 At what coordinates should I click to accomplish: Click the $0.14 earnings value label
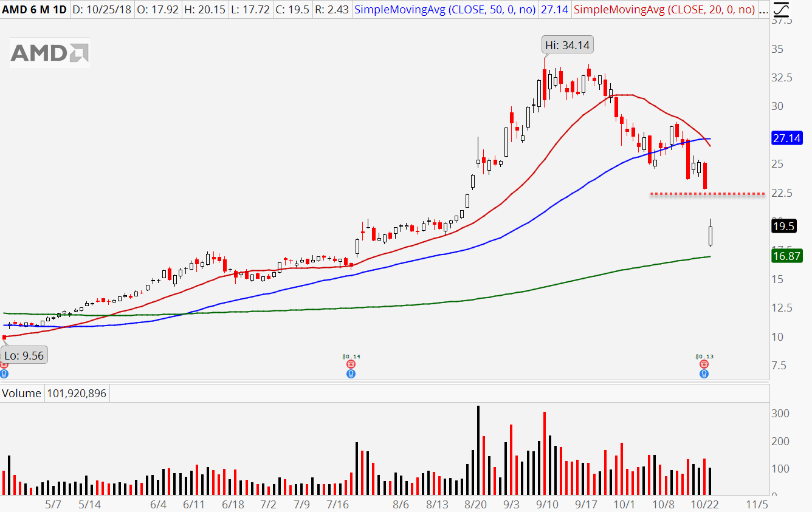click(351, 357)
